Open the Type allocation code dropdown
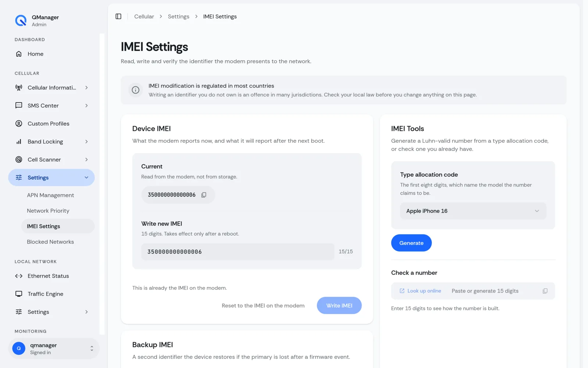Screen dimensions: 588x368 473,211
